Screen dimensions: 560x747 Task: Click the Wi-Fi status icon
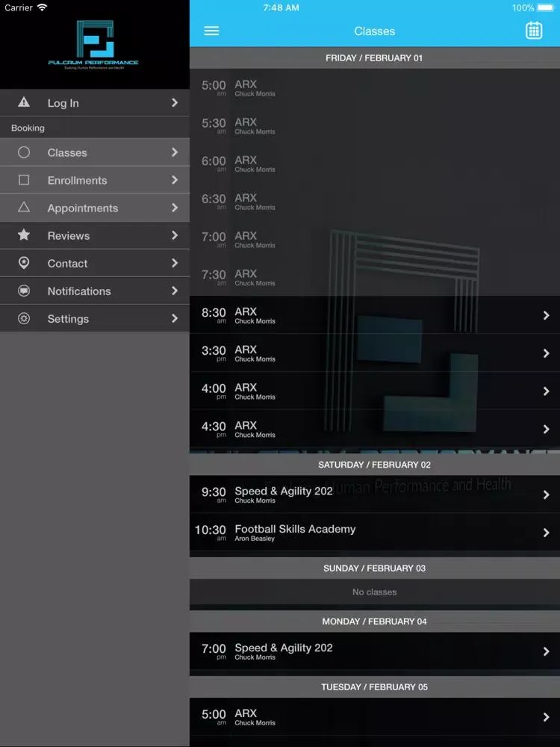coord(43,7)
